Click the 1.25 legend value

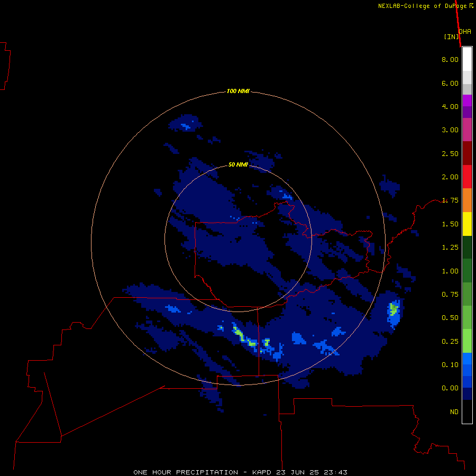[x=450, y=248]
